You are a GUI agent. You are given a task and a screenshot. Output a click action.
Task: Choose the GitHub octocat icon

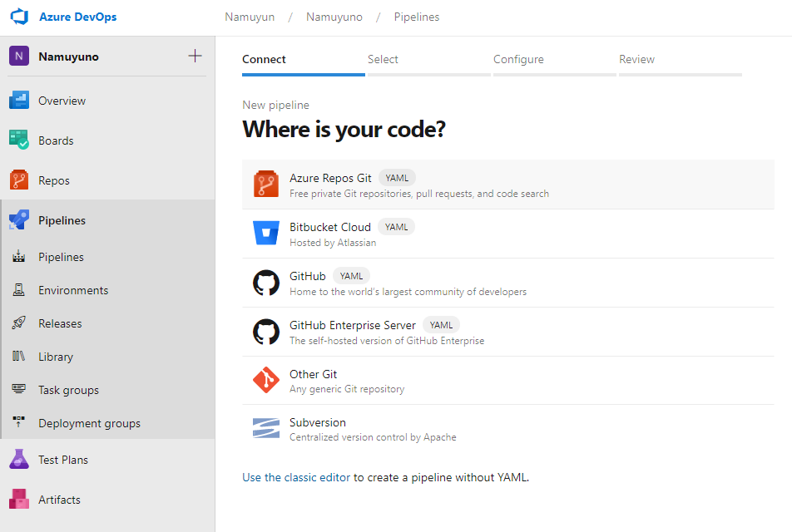(x=266, y=283)
